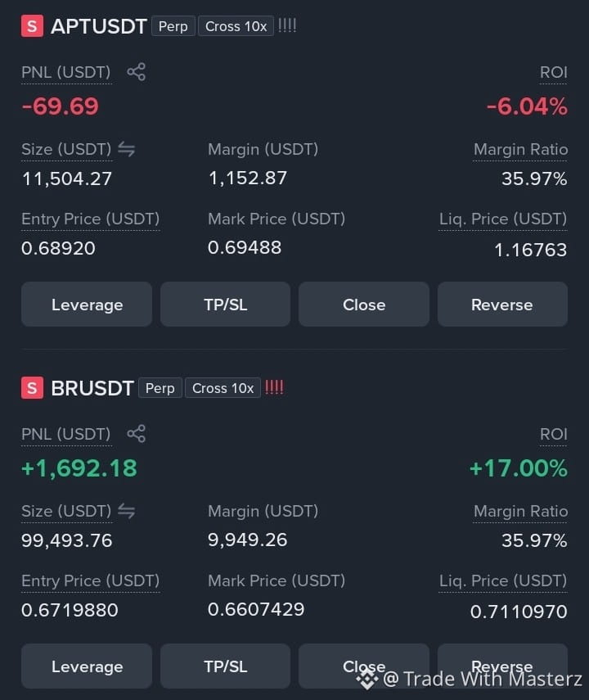Image resolution: width=589 pixels, height=700 pixels.
Task: Tap the red ADL indicator bars for BRUSDT
Action: click(x=274, y=387)
